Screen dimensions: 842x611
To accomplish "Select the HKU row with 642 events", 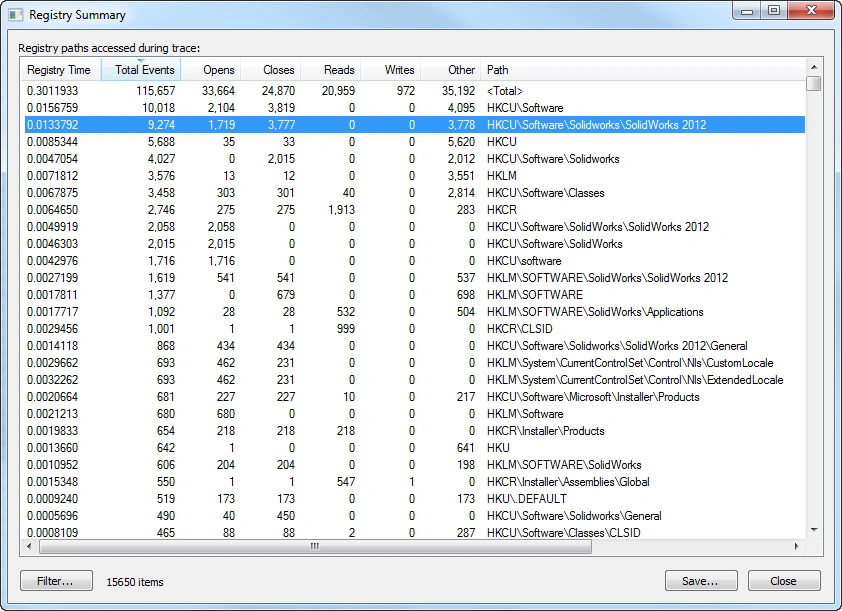I will 415,448.
